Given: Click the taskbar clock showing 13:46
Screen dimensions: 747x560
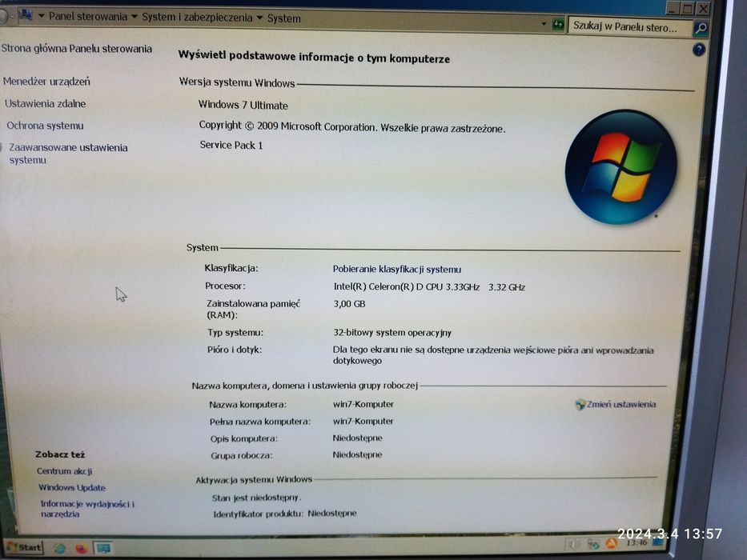Looking at the screenshot, I should (x=636, y=543).
